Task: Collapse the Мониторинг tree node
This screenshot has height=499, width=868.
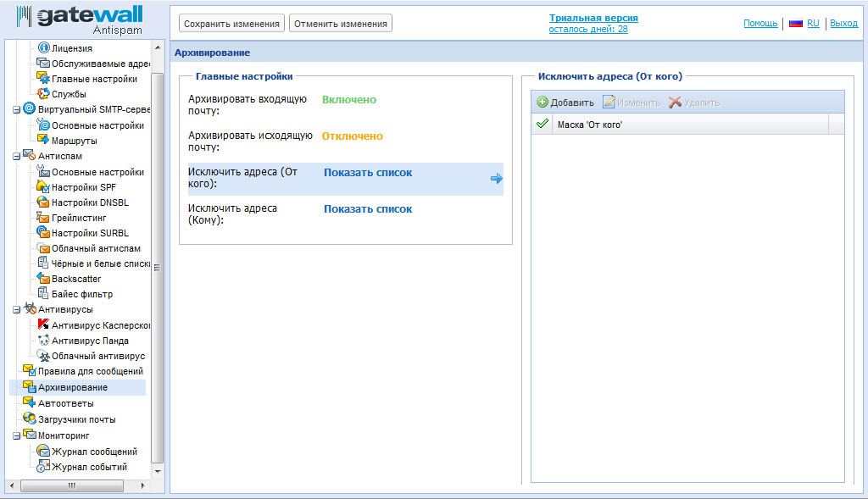Action: click(17, 436)
